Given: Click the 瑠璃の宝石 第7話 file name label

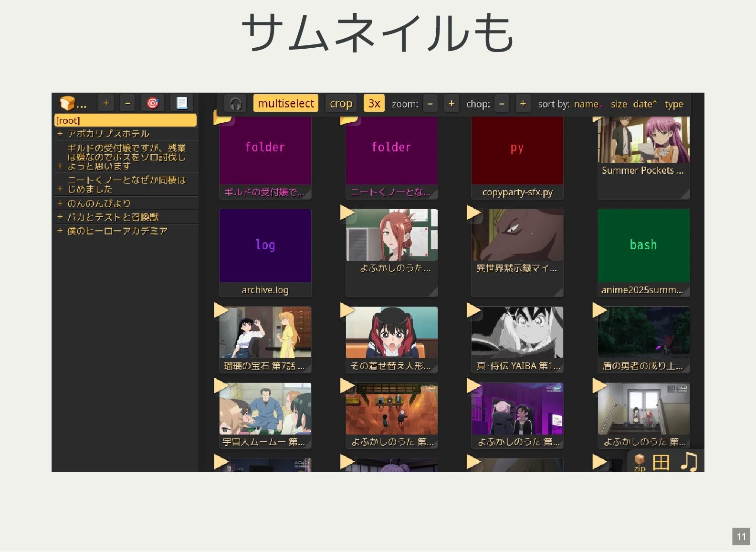Looking at the screenshot, I should [264, 366].
